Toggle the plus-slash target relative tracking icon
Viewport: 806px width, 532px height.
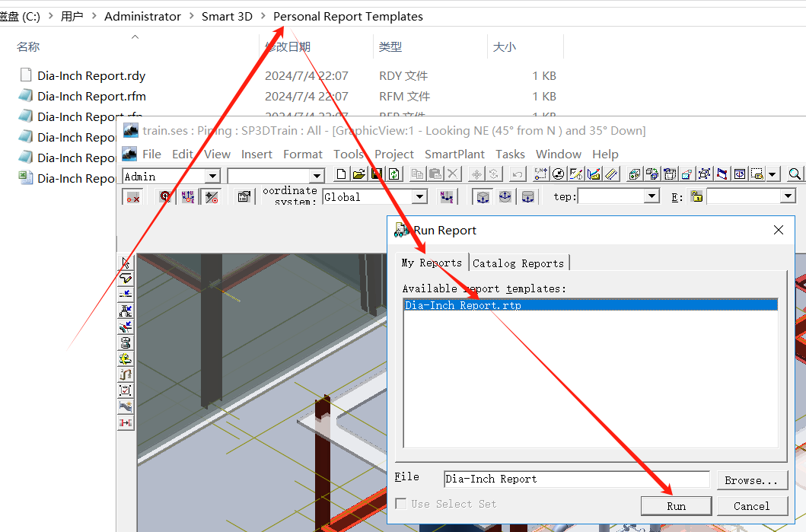[212, 196]
